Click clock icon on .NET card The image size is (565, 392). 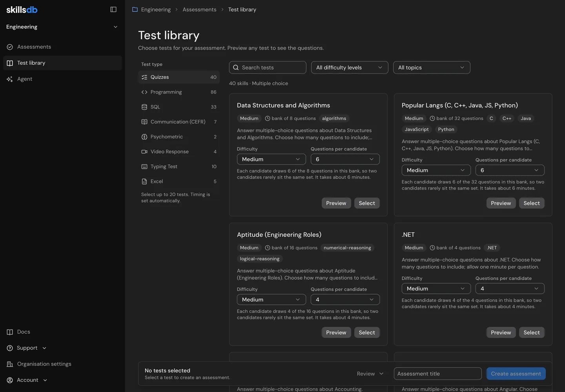(432, 248)
